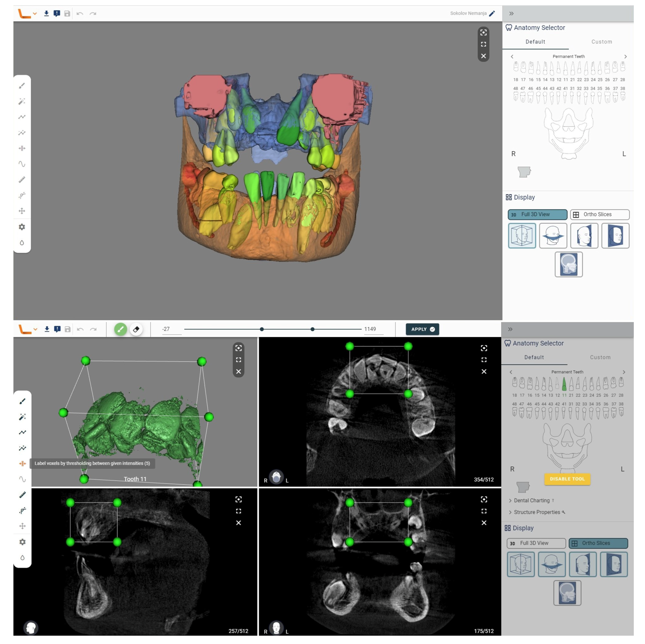Pick the spline curve tool in top window
Viewport: 645px width, 644px height.
pyautogui.click(x=22, y=164)
